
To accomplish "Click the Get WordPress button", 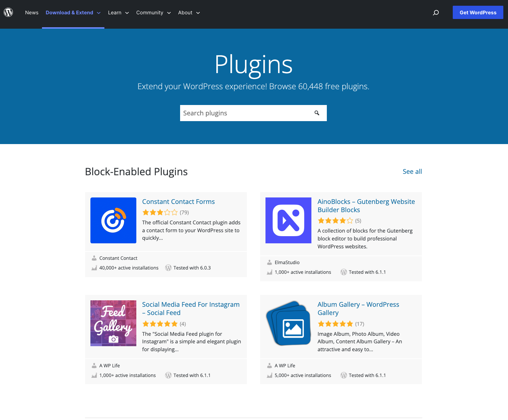I will tap(478, 13).
